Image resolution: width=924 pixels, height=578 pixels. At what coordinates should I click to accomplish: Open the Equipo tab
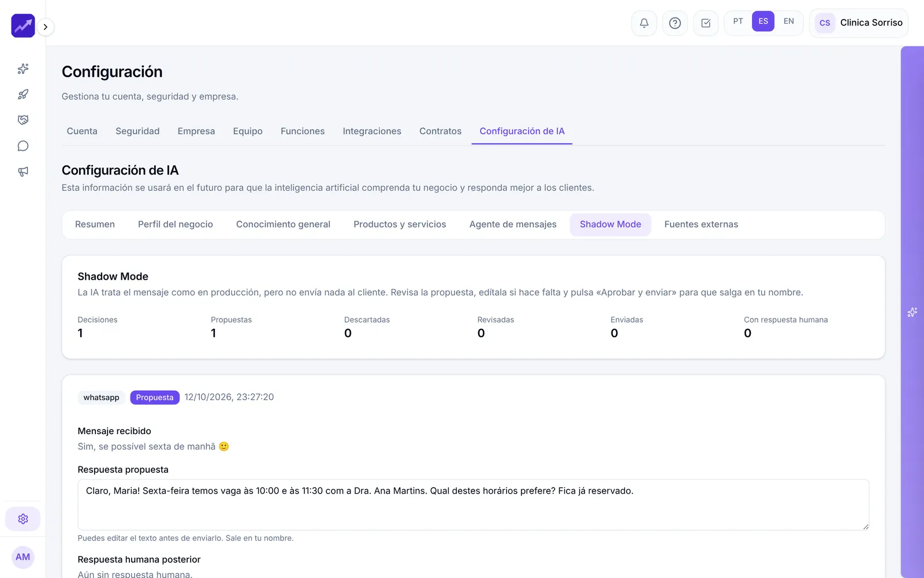pos(248,131)
